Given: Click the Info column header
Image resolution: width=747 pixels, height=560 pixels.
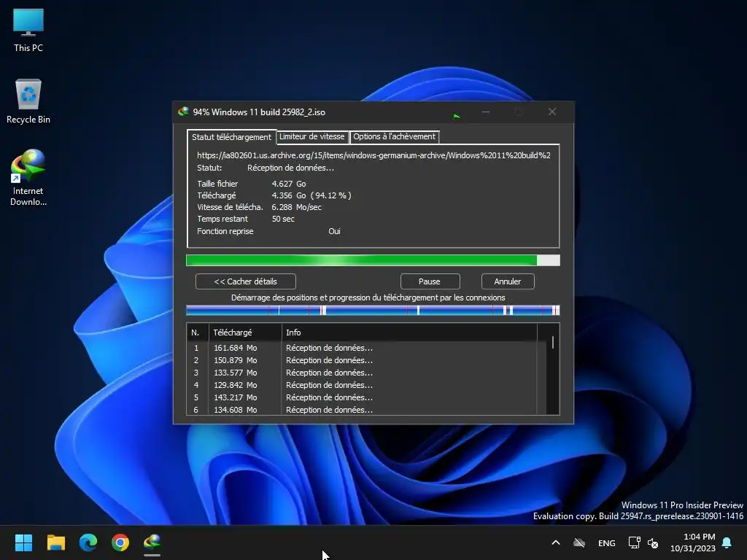Looking at the screenshot, I should click(x=409, y=332).
